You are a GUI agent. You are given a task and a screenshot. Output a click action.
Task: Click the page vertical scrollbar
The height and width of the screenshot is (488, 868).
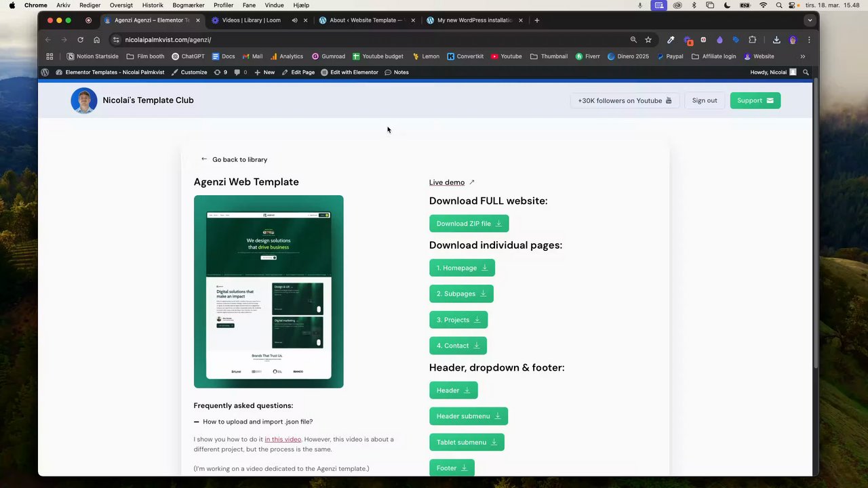[x=815, y=224]
